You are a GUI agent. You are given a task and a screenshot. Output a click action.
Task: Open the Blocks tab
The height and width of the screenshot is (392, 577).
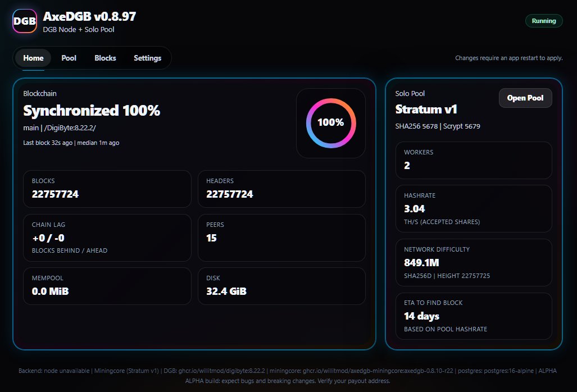pyautogui.click(x=105, y=58)
